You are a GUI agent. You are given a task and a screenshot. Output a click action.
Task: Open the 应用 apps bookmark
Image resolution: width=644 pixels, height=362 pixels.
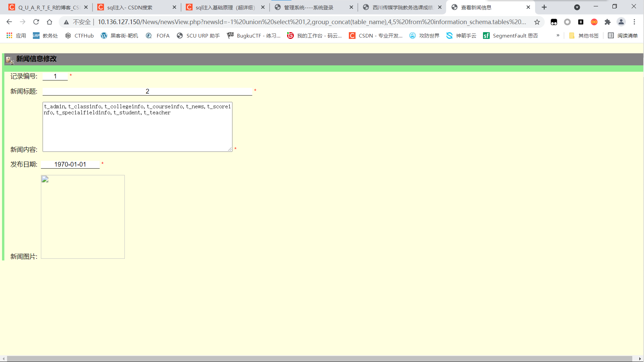click(x=16, y=36)
